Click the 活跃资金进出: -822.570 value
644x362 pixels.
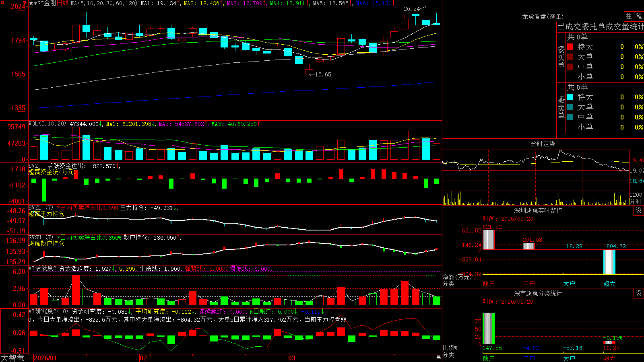81,166
